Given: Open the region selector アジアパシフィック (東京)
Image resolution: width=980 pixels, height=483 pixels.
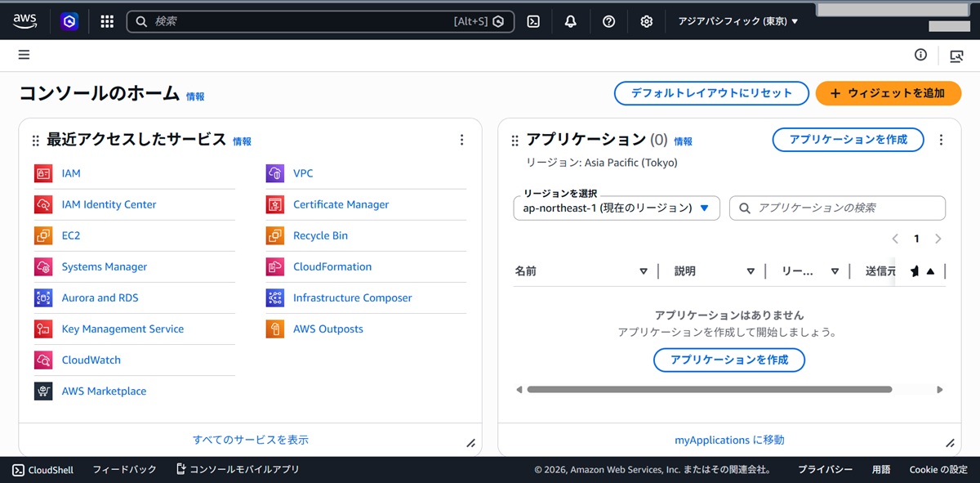Looking at the screenshot, I should click(737, 22).
